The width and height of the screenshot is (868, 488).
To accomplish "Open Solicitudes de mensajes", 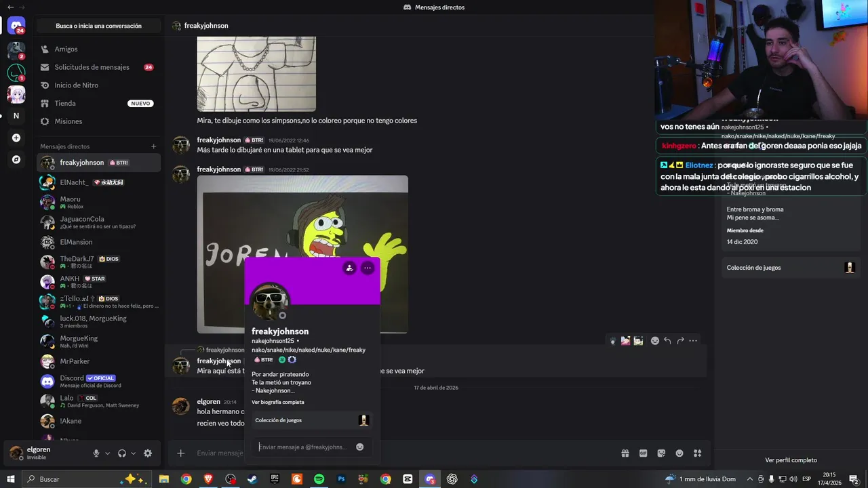I will 98,67.
